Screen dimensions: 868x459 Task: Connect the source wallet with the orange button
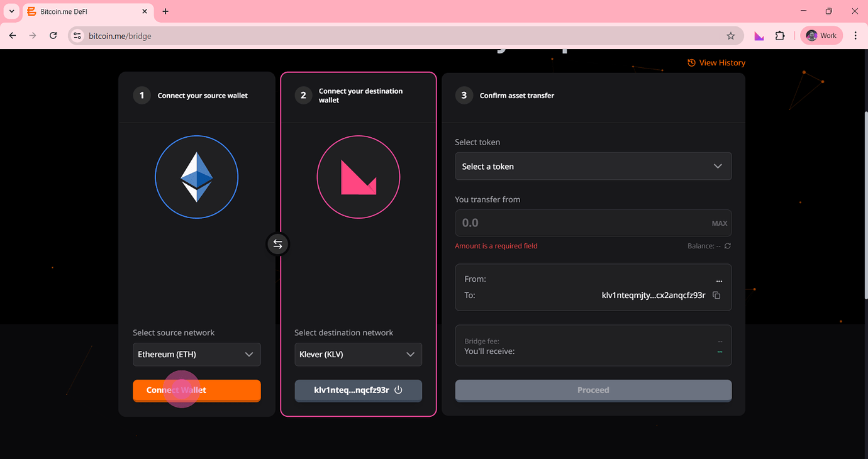click(197, 390)
